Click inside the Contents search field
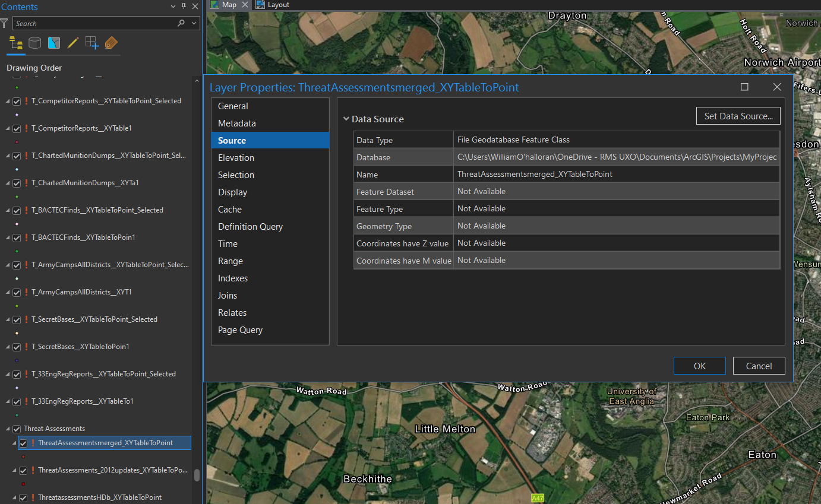 95,23
